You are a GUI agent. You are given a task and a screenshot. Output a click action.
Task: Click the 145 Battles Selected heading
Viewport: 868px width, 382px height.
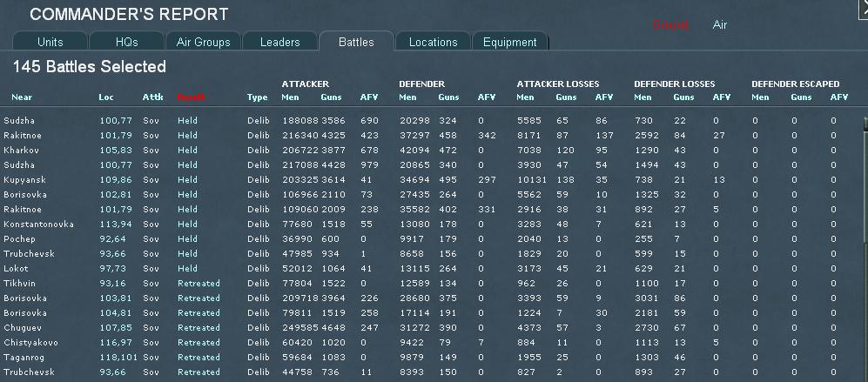89,67
